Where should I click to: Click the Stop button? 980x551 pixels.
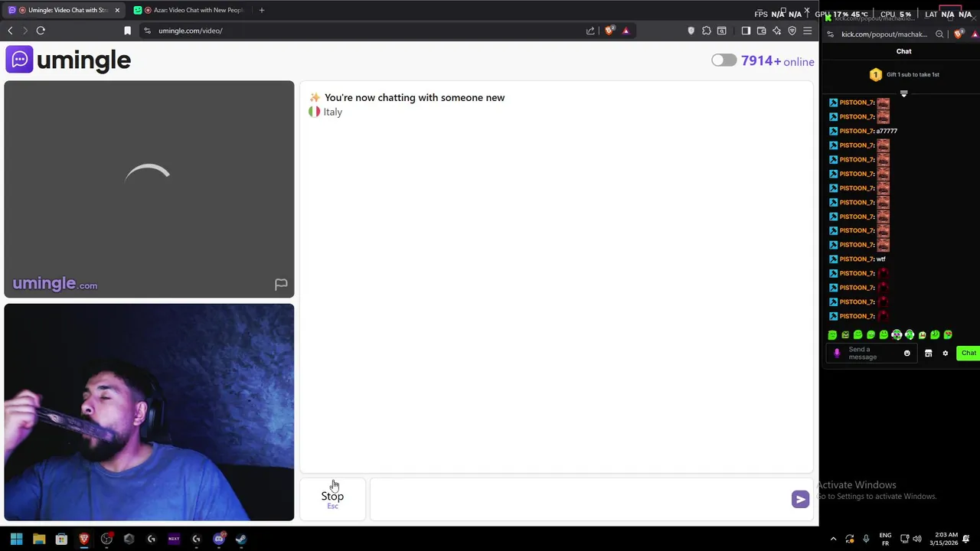point(332,499)
